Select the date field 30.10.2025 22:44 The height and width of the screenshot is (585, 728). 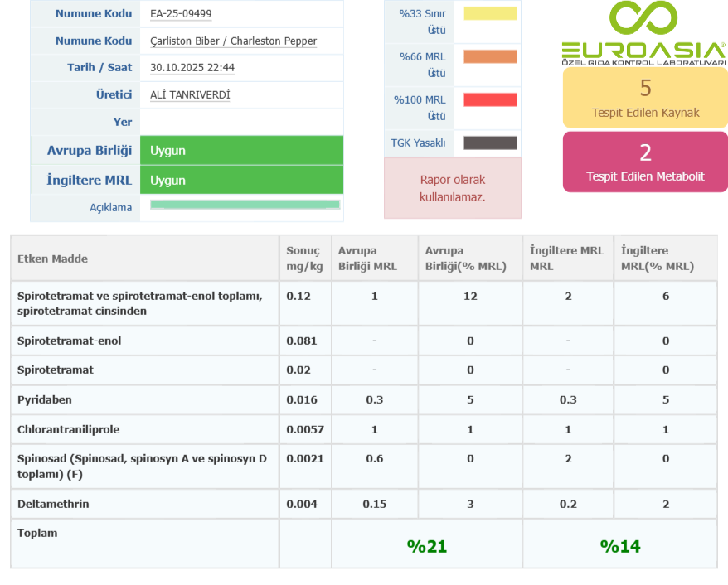pos(192,68)
